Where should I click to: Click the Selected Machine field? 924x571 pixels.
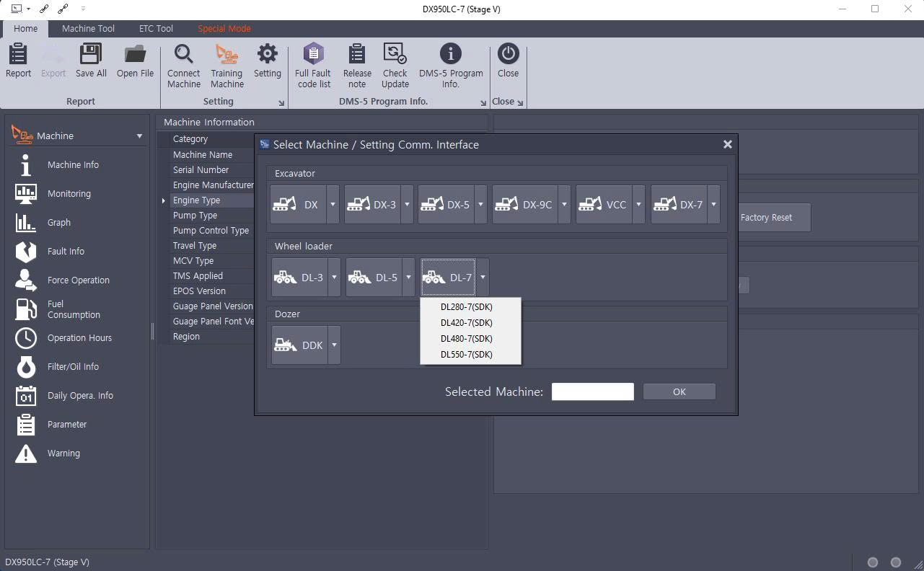point(592,391)
